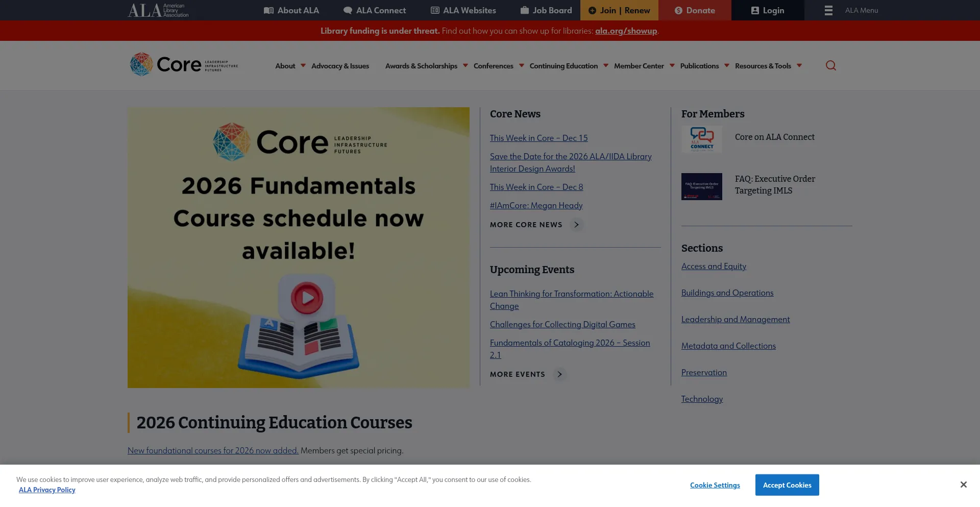Click the ALA logo in top bar
This screenshot has height=507, width=980.
(x=158, y=10)
